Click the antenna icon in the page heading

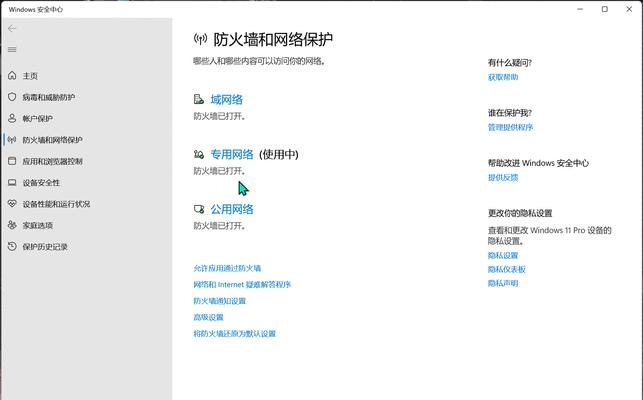200,39
